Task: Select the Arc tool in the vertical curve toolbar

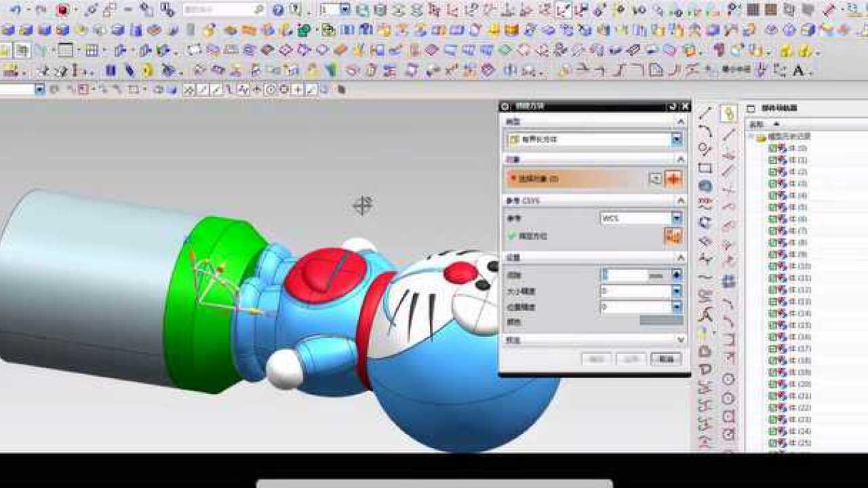Action: (705, 131)
